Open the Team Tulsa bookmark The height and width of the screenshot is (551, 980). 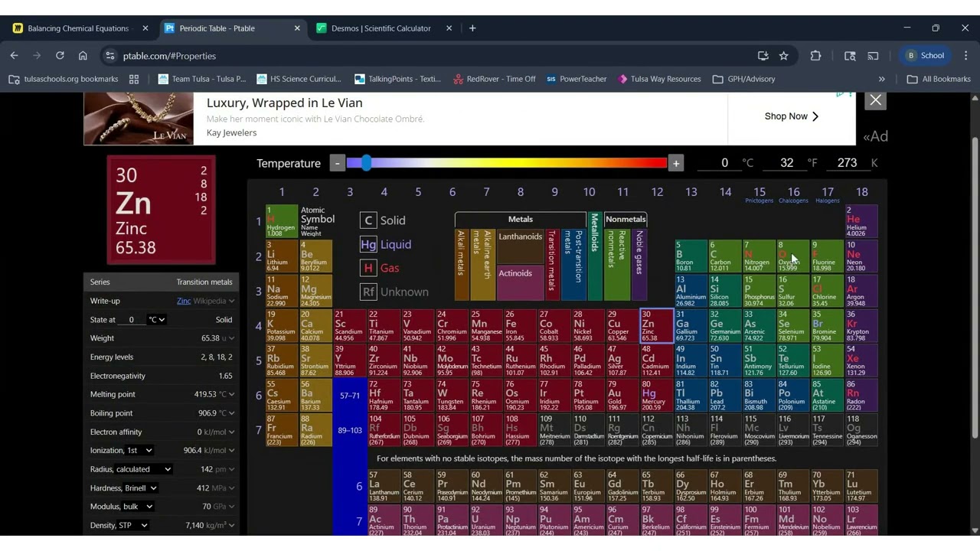202,79
